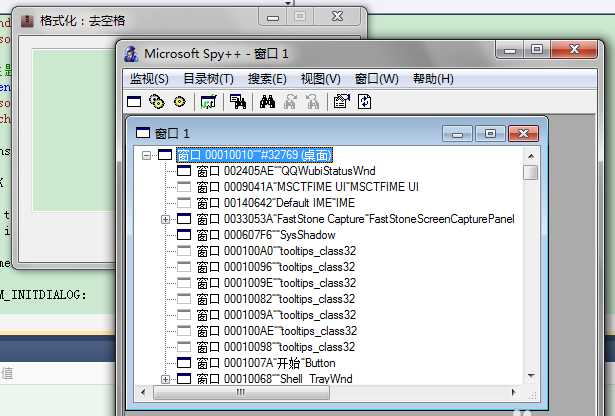Screen dimensions: 615x416
Task: Close the child window 窗口 1
Action: [523, 134]
